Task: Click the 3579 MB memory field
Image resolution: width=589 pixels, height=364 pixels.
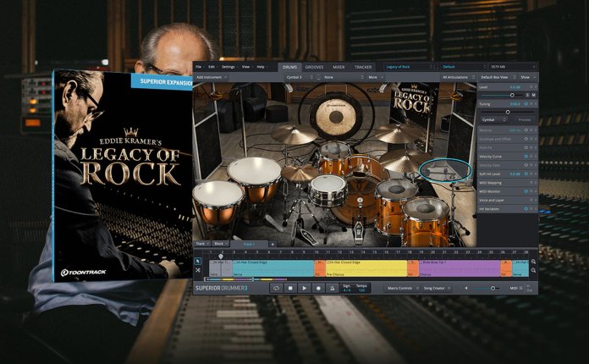Action: 512,67
